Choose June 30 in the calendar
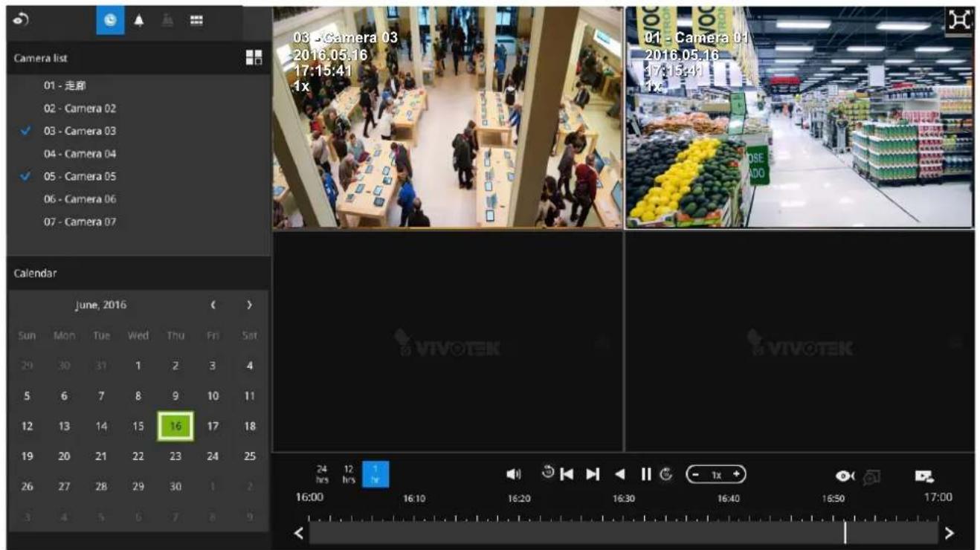 175,487
